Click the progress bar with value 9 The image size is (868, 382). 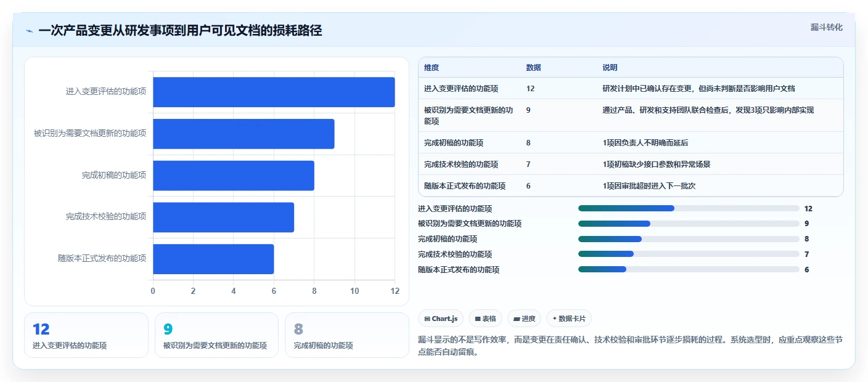pyautogui.click(x=689, y=224)
